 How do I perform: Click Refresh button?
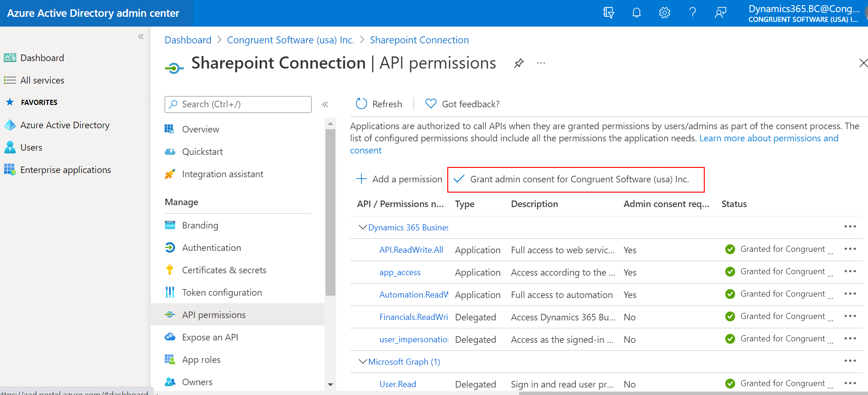pos(379,104)
